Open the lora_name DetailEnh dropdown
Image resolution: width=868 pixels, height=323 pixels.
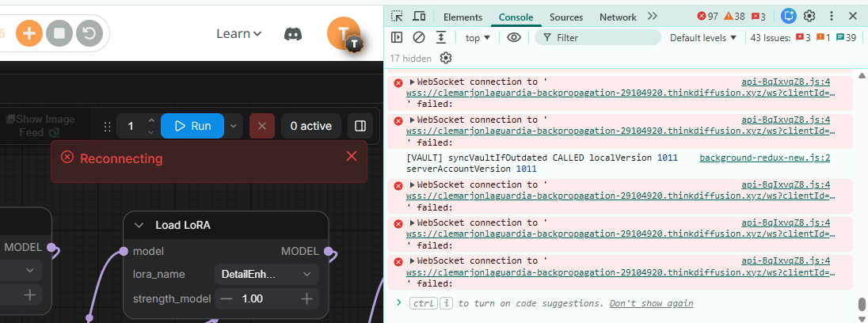pyautogui.click(x=267, y=275)
